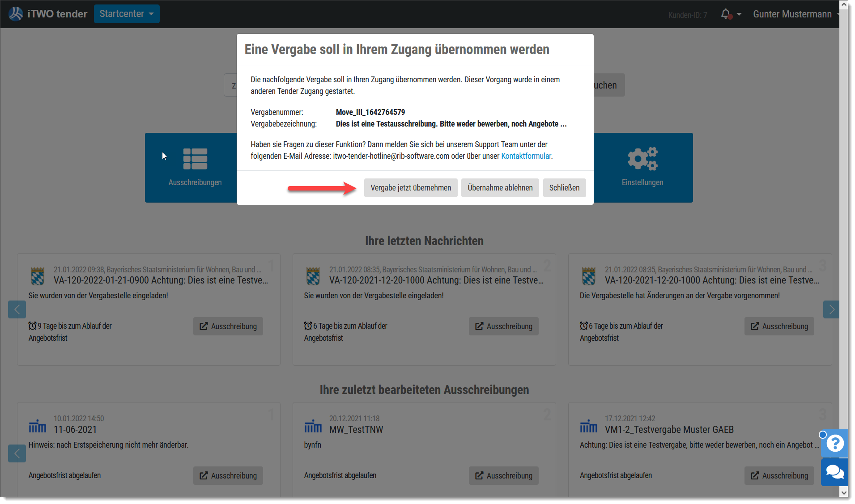Go to next messages with right arrow
Screen dimensions: 855x504
pos(831,309)
